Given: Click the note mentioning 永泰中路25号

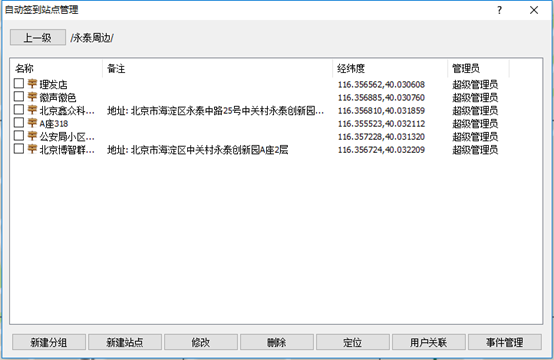Looking at the screenshot, I should [x=216, y=111].
